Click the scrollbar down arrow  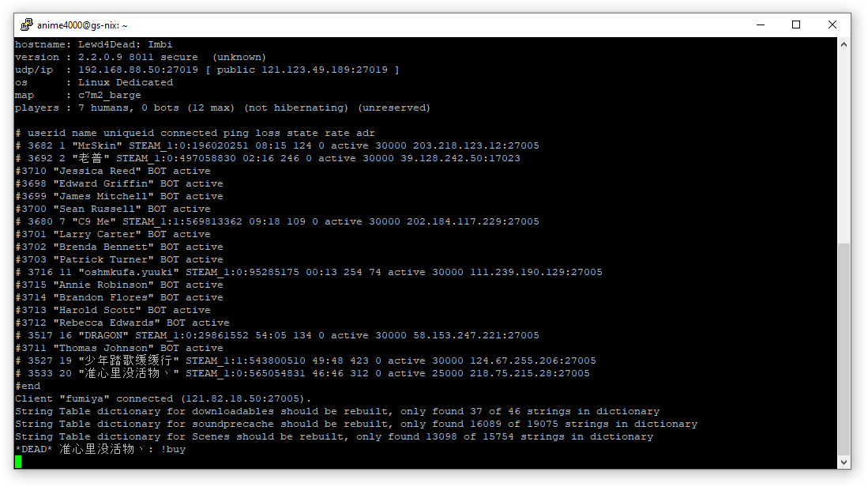point(844,462)
